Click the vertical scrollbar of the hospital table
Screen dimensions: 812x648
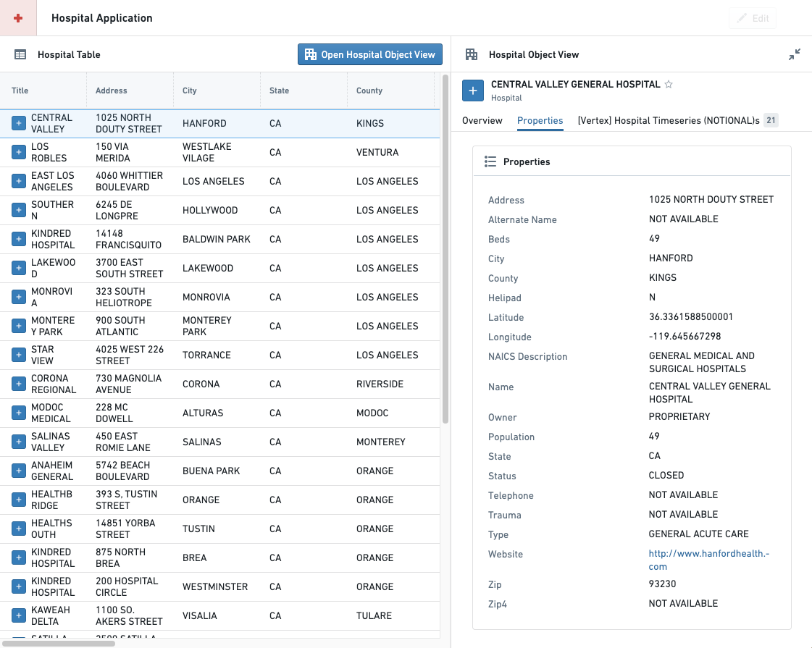point(445,249)
